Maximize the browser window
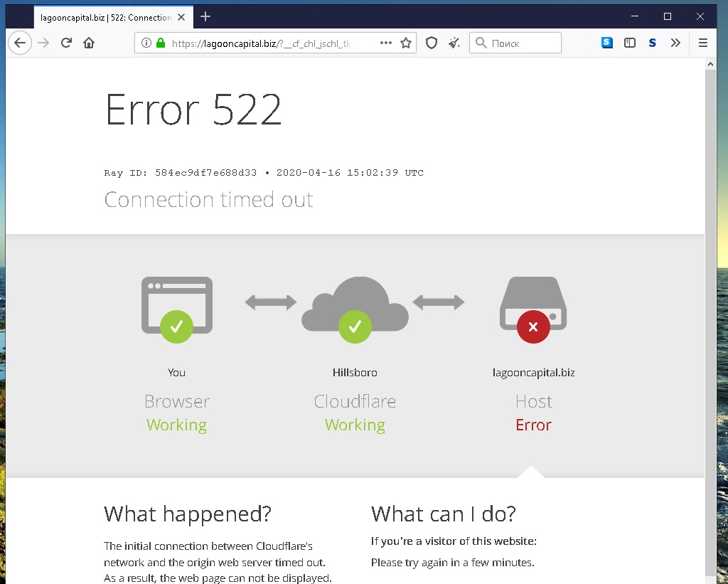 point(668,16)
